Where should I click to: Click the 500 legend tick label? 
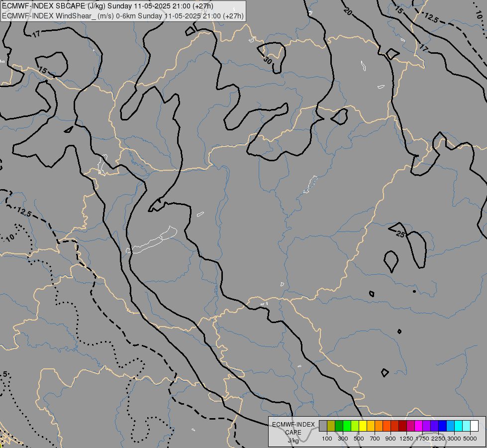tap(359, 439)
